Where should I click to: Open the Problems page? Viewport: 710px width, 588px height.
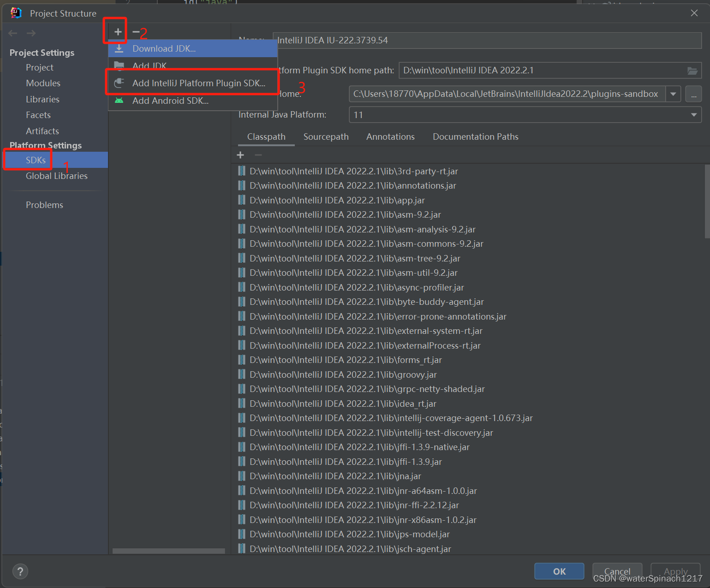pyautogui.click(x=44, y=205)
